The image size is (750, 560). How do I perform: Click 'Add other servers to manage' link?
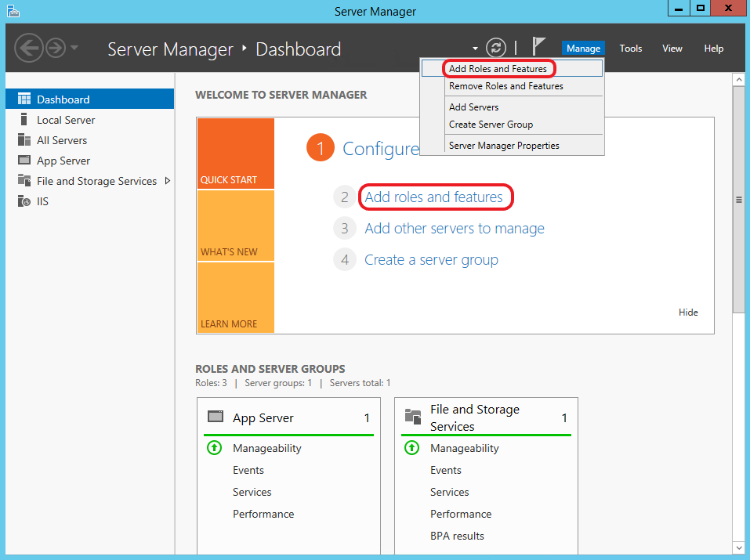coord(455,229)
